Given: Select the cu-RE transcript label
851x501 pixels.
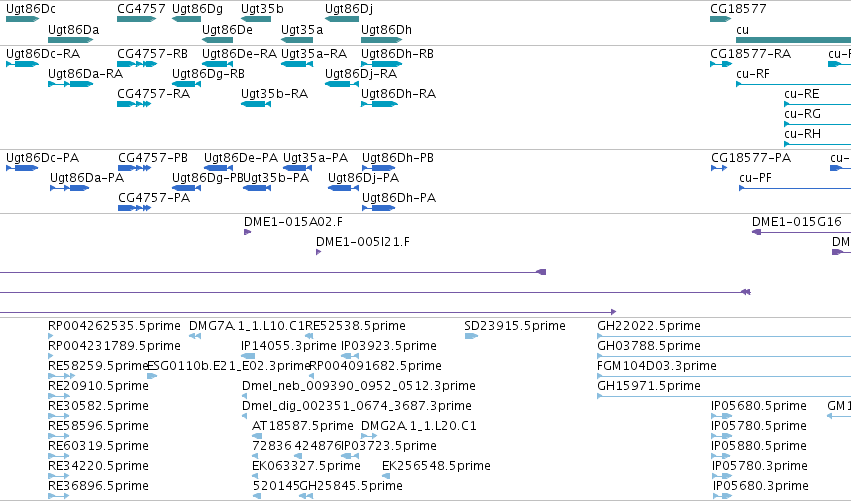Looking at the screenshot, I should click(802, 94).
